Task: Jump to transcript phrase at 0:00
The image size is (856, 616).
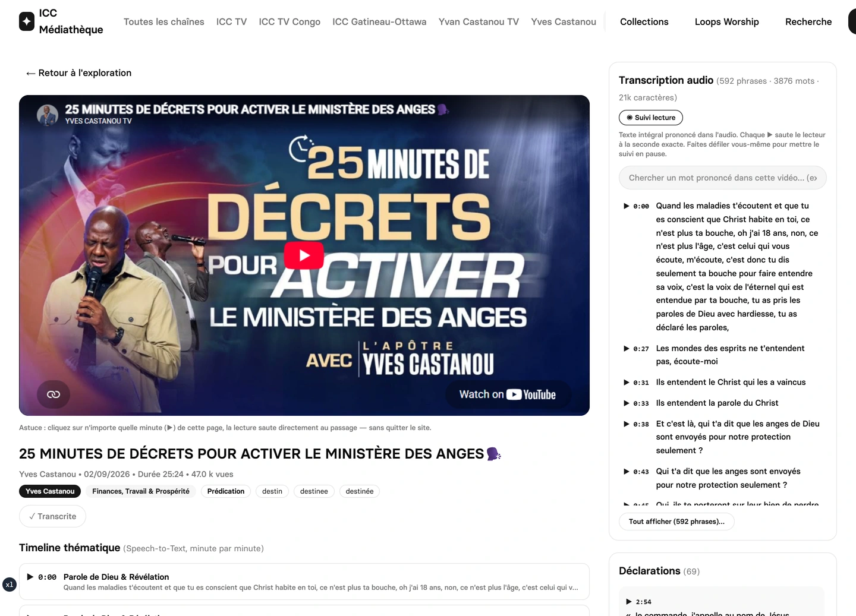Action: click(x=636, y=206)
